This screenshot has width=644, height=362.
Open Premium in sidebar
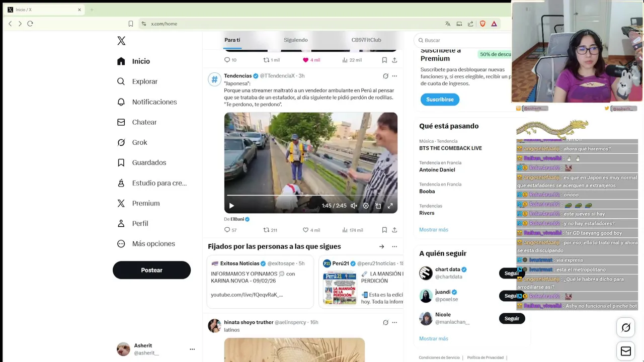click(x=138, y=203)
